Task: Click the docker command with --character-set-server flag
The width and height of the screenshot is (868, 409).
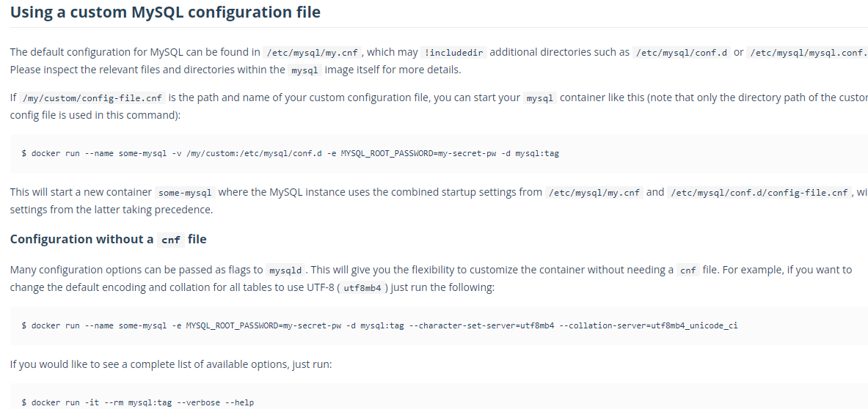Action: (x=379, y=325)
